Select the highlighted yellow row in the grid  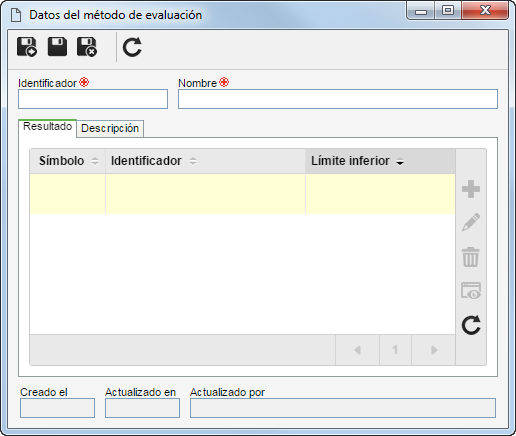point(242,194)
